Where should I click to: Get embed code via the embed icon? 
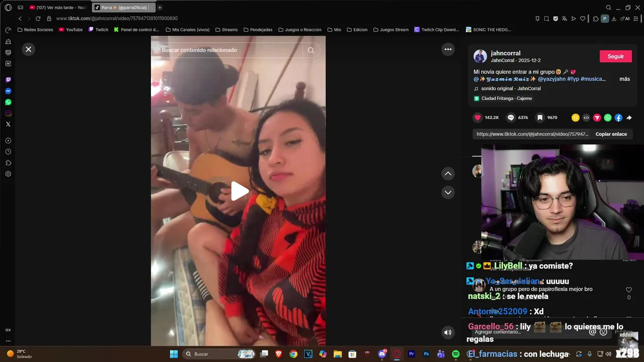(x=586, y=118)
